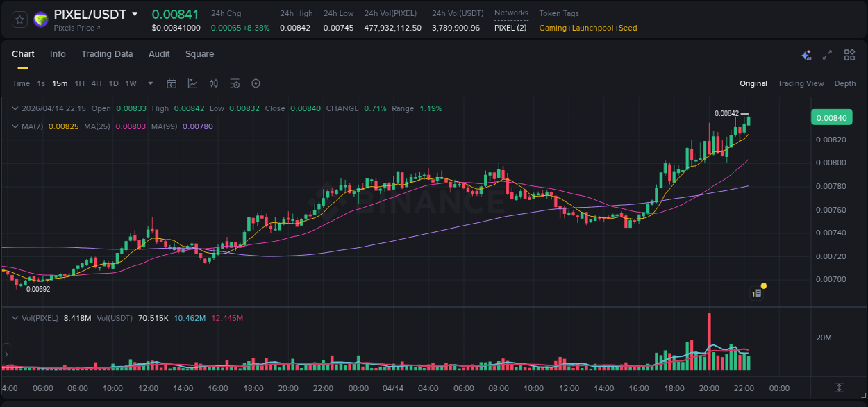Select the line chart type icon

point(192,83)
